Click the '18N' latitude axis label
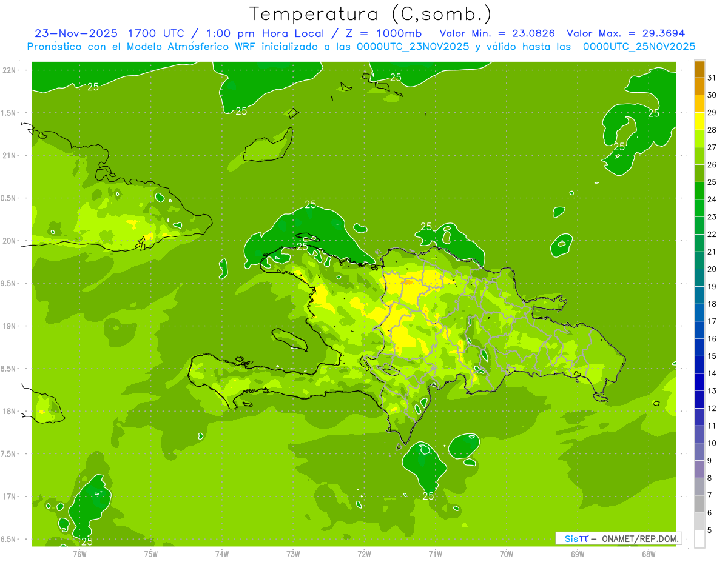This screenshot has height=562, width=728. [10, 411]
